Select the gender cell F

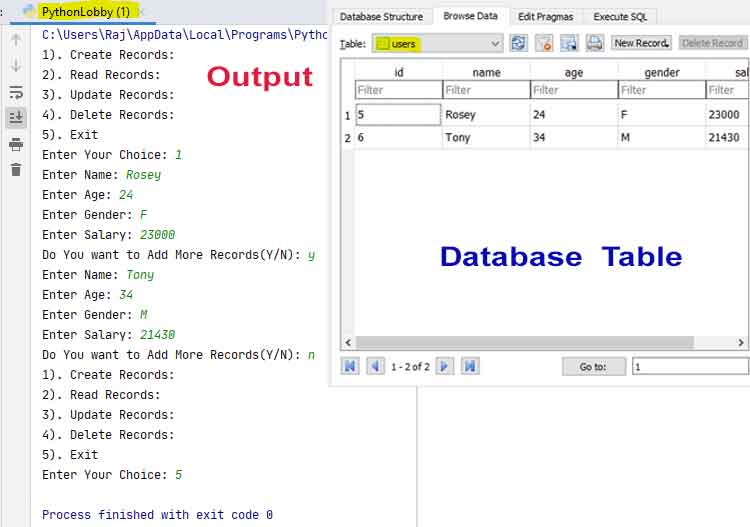(662, 115)
